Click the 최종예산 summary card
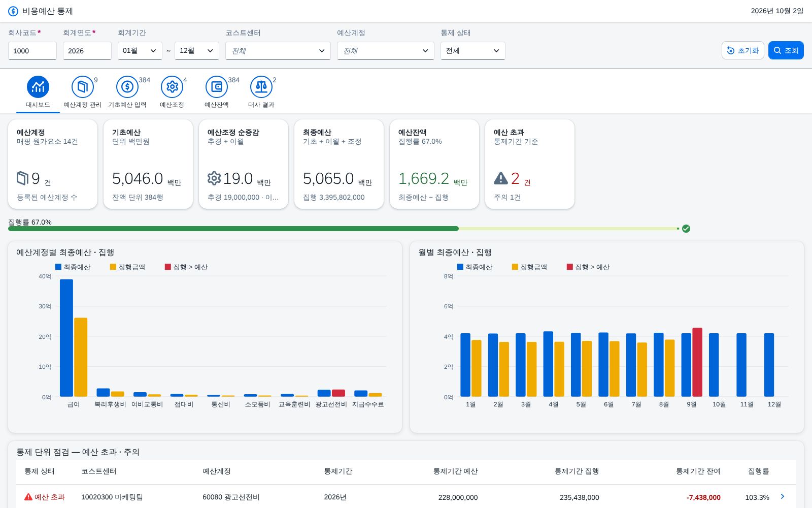The image size is (812, 508). [339, 164]
